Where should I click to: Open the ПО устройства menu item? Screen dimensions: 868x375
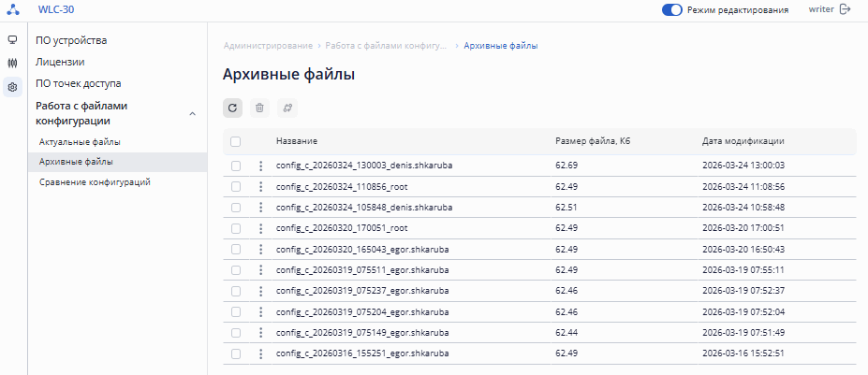[71, 40]
